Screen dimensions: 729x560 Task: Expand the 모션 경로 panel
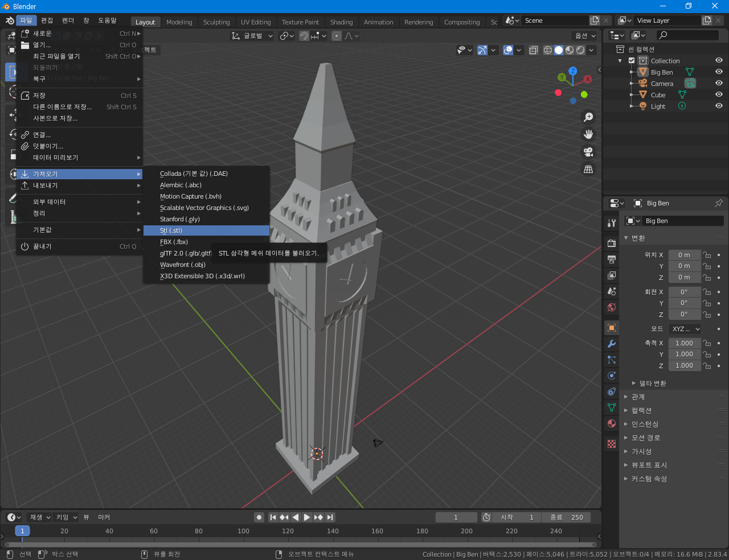pos(645,438)
